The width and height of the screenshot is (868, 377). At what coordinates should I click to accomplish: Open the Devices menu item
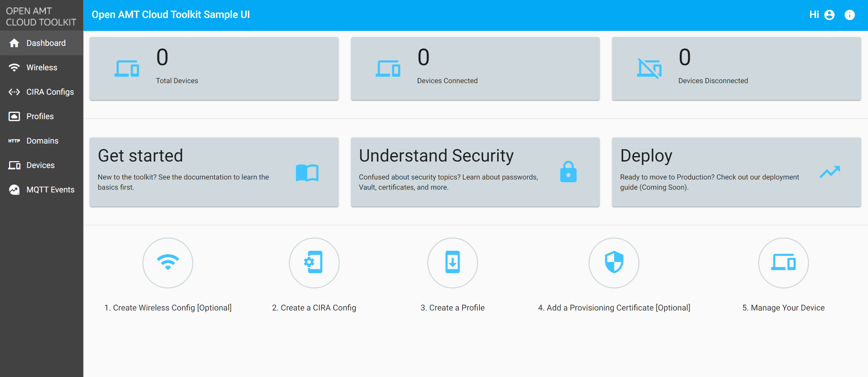41,165
